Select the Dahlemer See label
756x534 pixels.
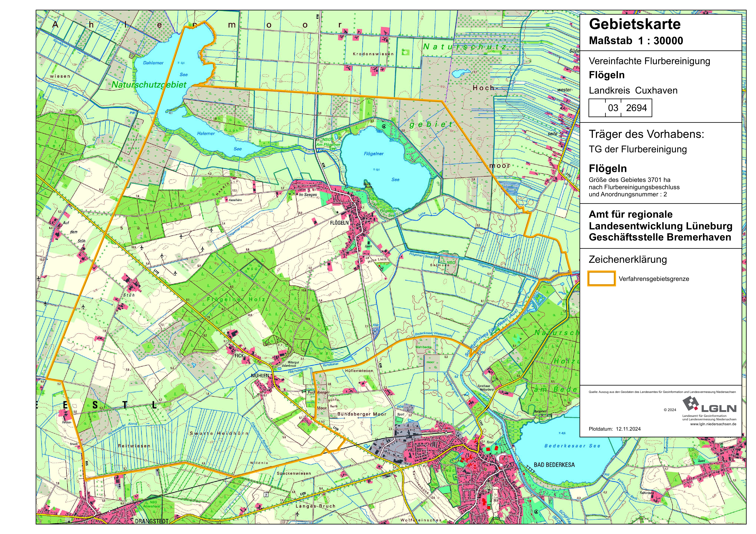coord(153,63)
